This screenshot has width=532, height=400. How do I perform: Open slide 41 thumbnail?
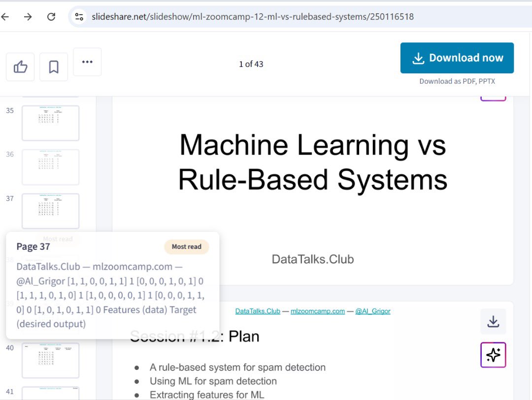(x=51, y=393)
